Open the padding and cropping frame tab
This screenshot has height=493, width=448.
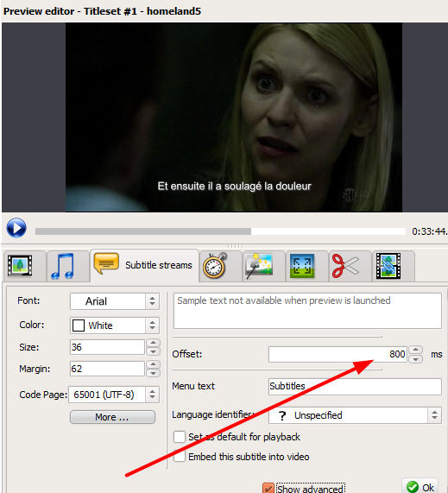[302, 266]
